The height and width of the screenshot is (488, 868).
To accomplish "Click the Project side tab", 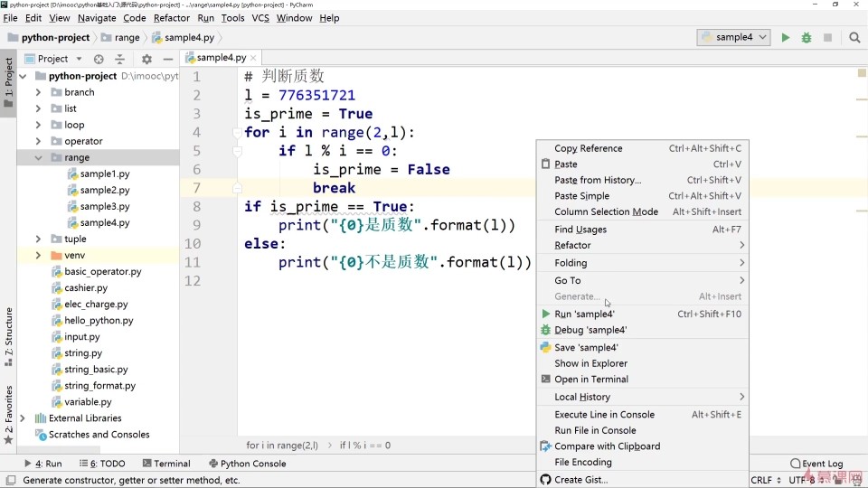I will 8,83.
